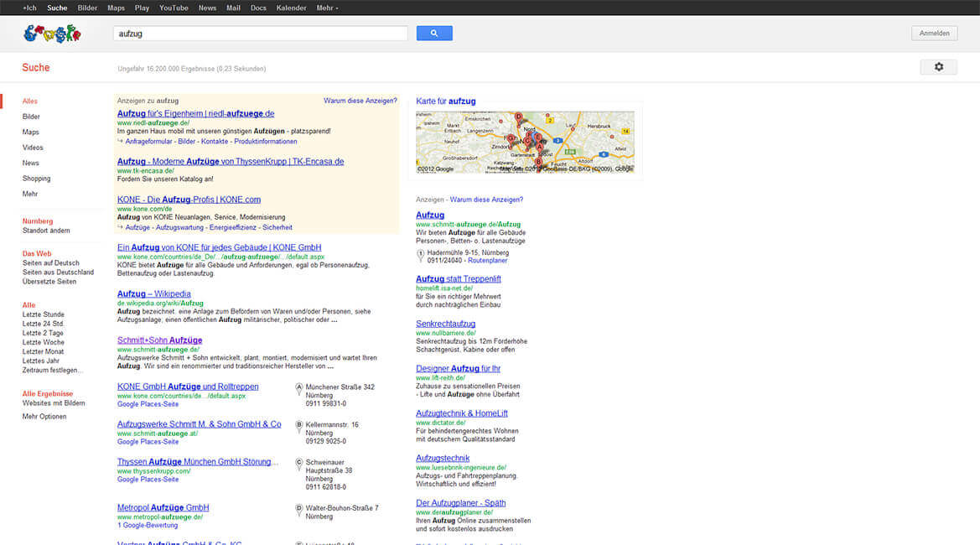Image resolution: width=980 pixels, height=545 pixels.
Task: Open Der Aufzugplaner - Späth ad
Action: pyautogui.click(x=460, y=503)
